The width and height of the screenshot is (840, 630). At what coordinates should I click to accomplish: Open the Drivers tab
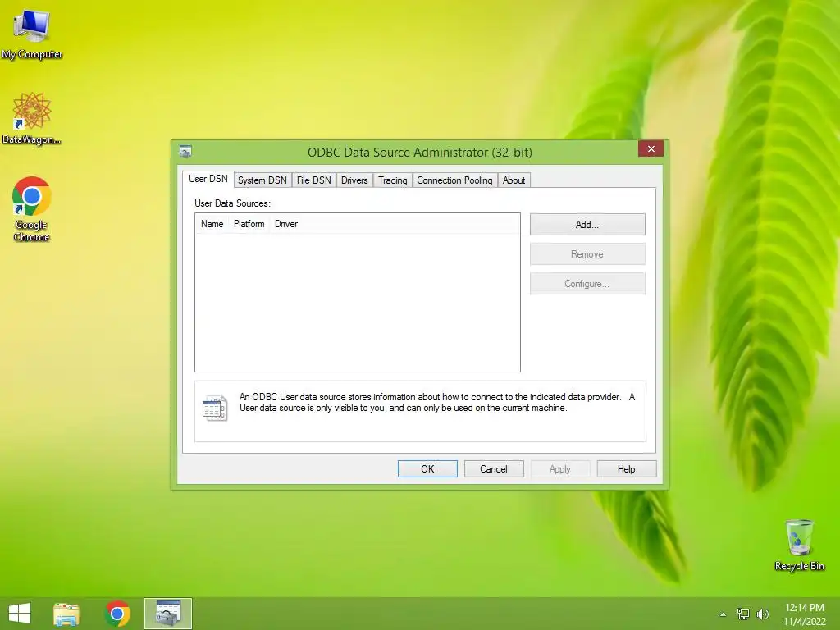pyautogui.click(x=354, y=180)
